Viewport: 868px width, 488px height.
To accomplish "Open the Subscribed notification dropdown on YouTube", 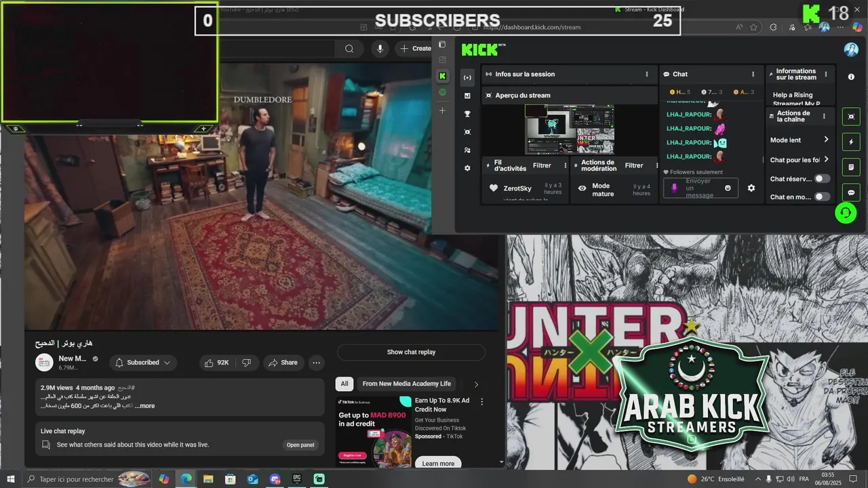I will point(143,363).
